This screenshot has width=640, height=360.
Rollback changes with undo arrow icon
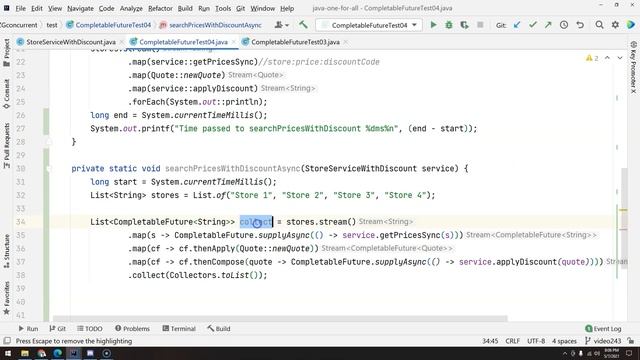pos(580,25)
